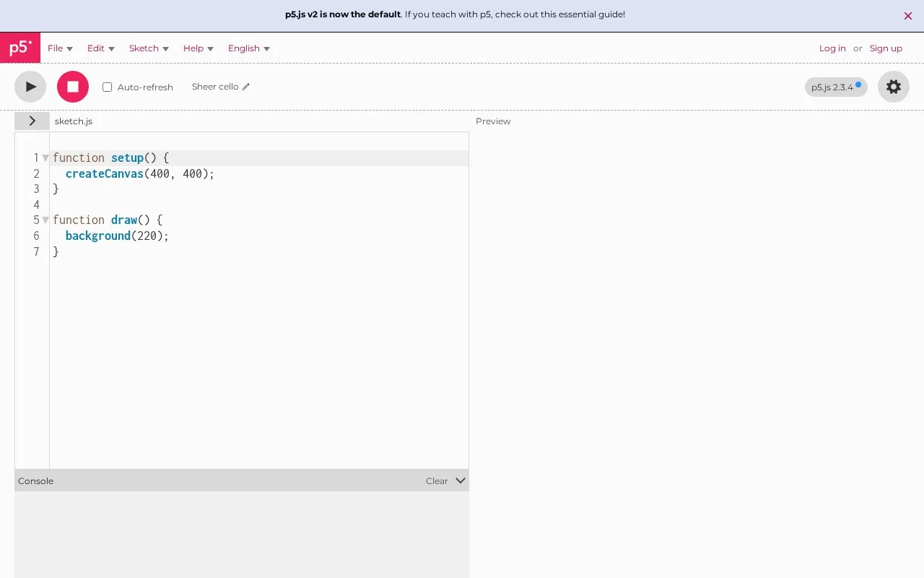Click the 'function setup() {' code line
The width and height of the screenshot is (924, 578).
[x=259, y=158]
